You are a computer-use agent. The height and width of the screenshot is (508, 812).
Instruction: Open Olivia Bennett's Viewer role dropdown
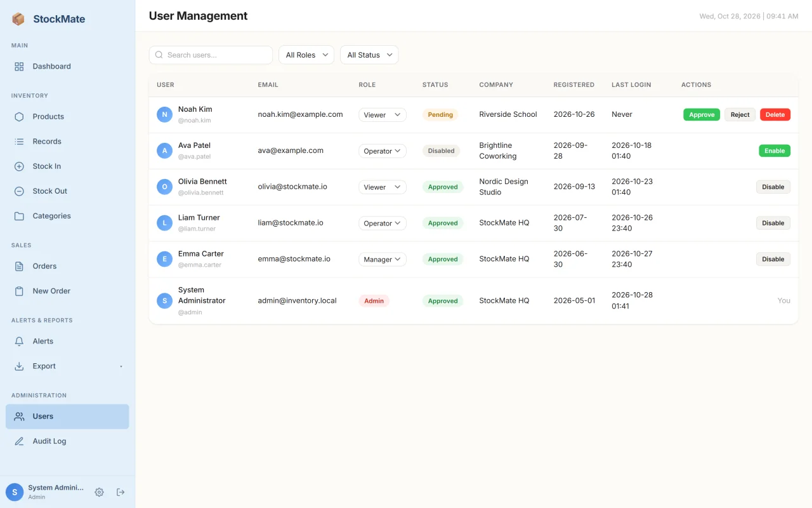click(383, 187)
